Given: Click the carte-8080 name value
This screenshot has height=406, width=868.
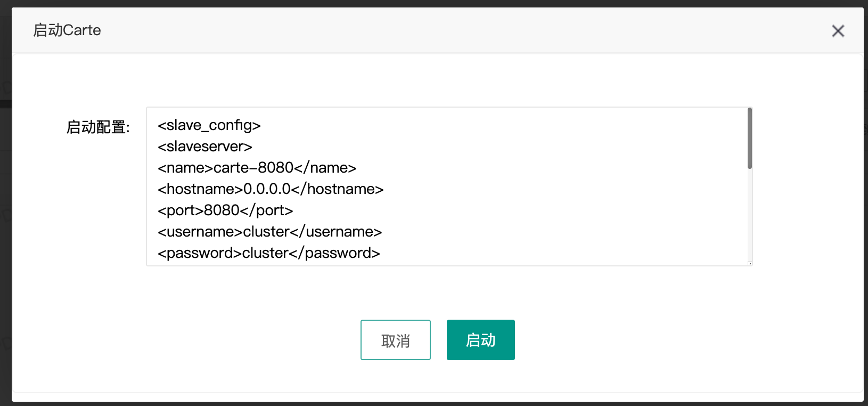Looking at the screenshot, I should (253, 168).
